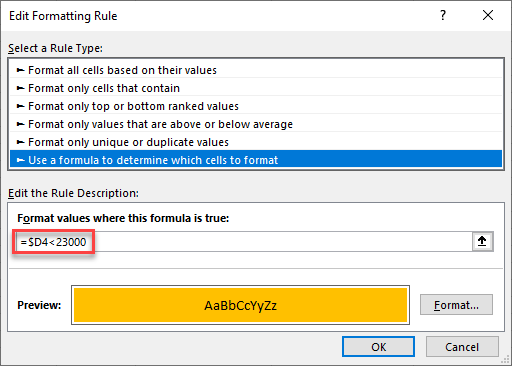Click the help question mark icon
This screenshot has width=512, height=366.
[443, 15]
